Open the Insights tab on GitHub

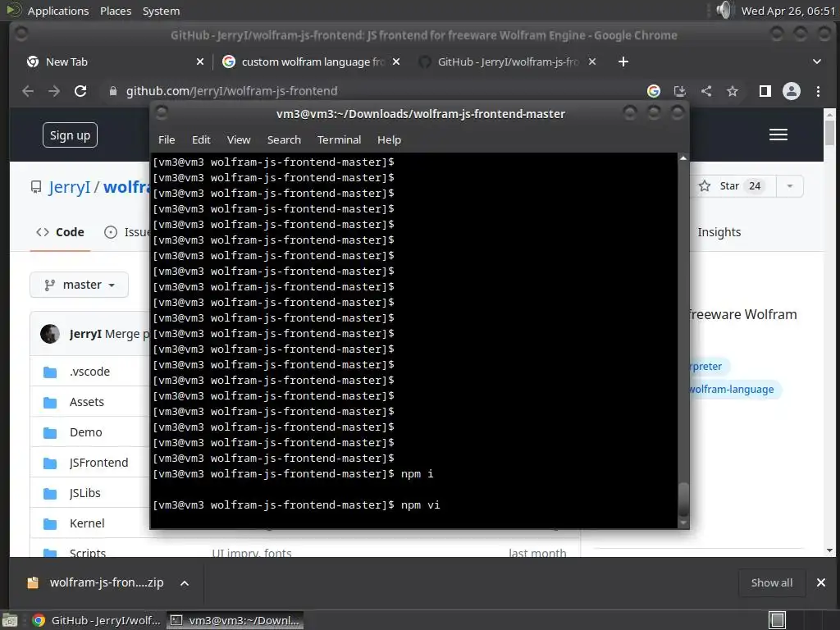click(719, 232)
